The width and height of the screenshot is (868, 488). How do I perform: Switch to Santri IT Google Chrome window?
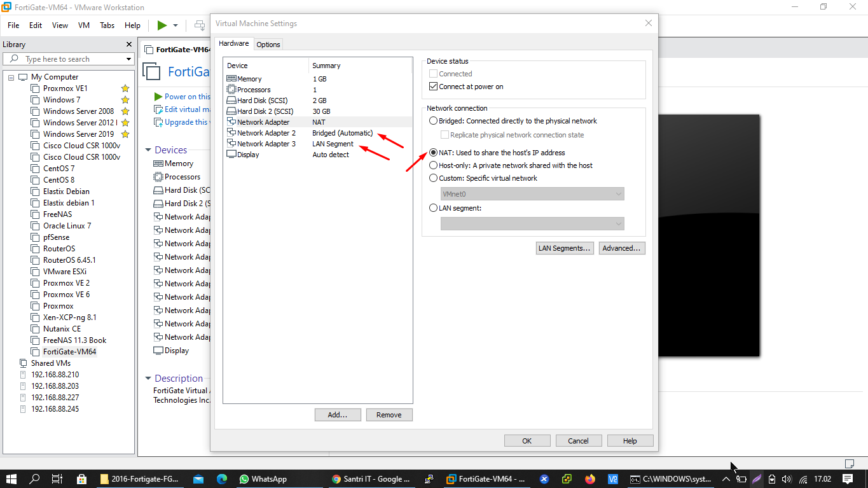[x=372, y=479]
